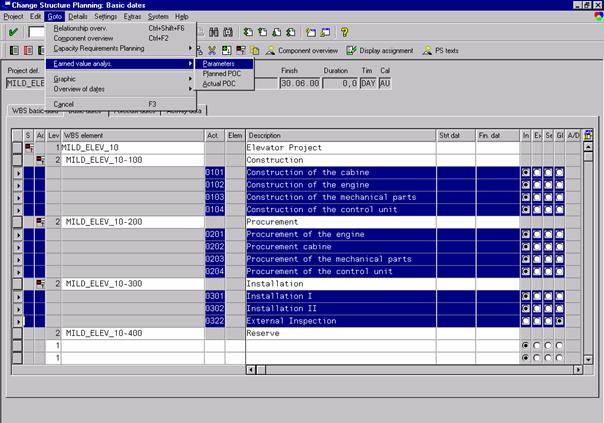Click the red delete row icon
The width and height of the screenshot is (604, 423).
click(x=241, y=50)
